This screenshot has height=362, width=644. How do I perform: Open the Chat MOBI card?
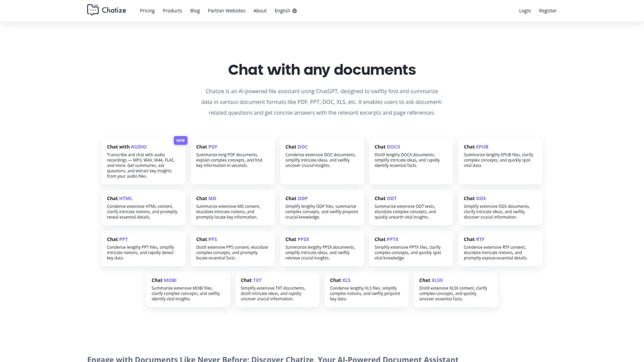[x=188, y=290]
